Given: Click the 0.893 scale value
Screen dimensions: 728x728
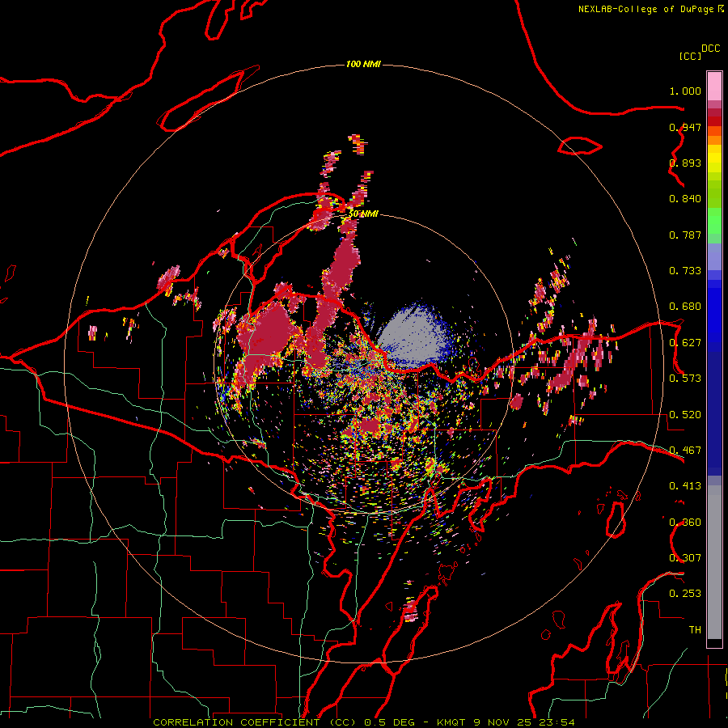Looking at the screenshot, I should (685, 163).
